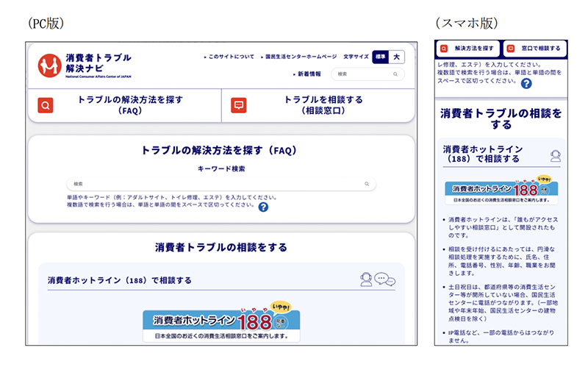Click the 消費者トラブル解決ナビ logo icon

[49, 65]
